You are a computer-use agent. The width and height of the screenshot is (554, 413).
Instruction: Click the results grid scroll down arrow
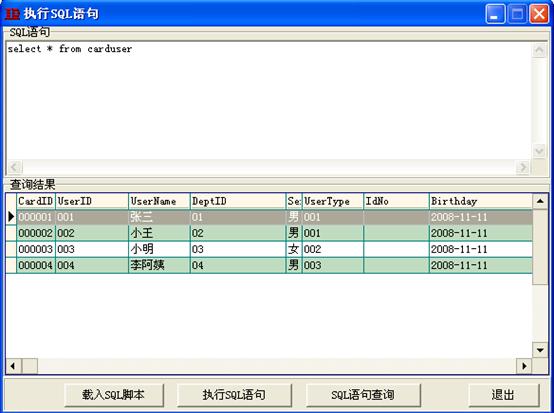540,350
